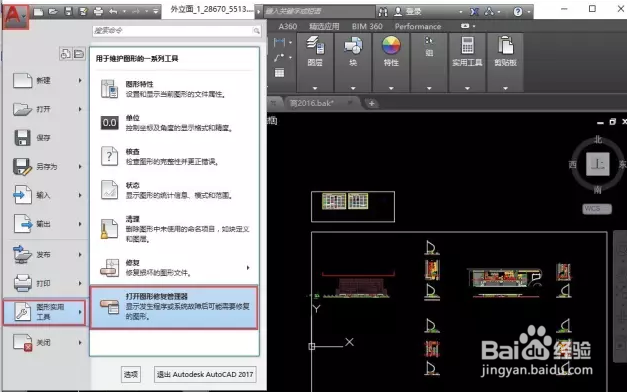Open the help question mark icon
Viewport: 627px width, 392px height.
[x=517, y=12]
